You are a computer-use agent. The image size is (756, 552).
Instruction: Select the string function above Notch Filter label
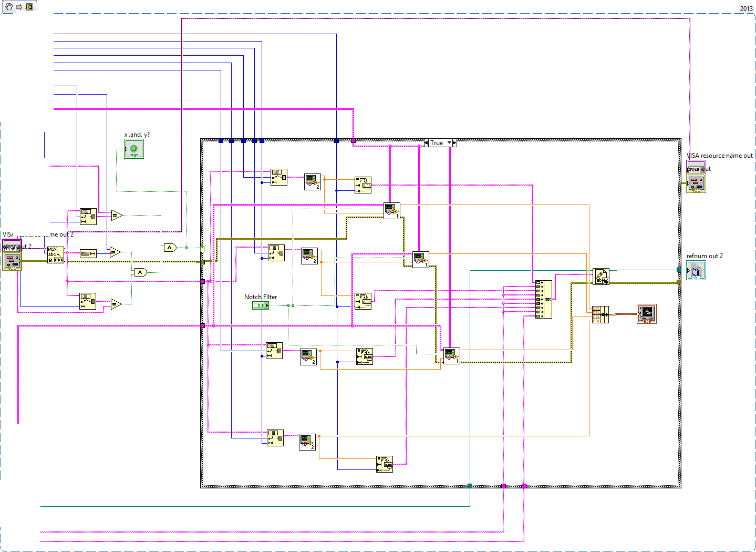coord(276,253)
